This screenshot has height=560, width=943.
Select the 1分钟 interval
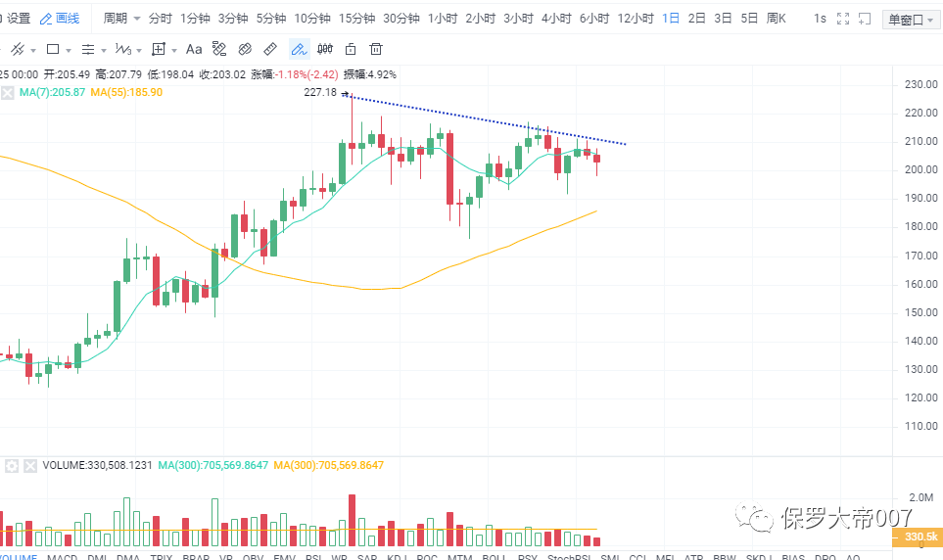click(196, 19)
